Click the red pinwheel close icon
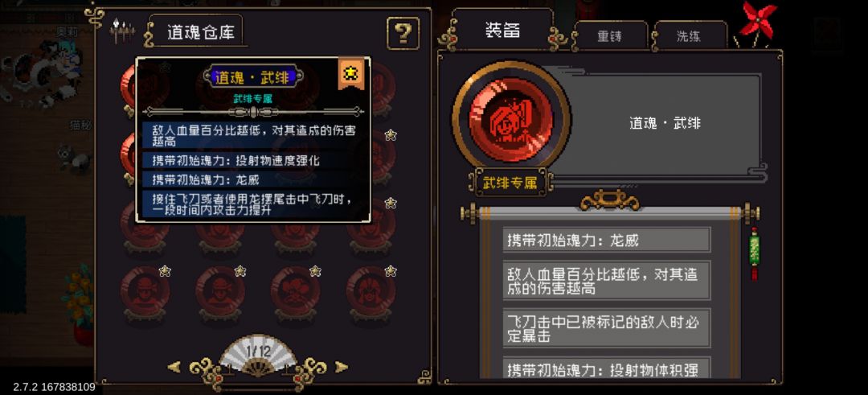Image resolution: width=868 pixels, height=395 pixels. coord(757,21)
